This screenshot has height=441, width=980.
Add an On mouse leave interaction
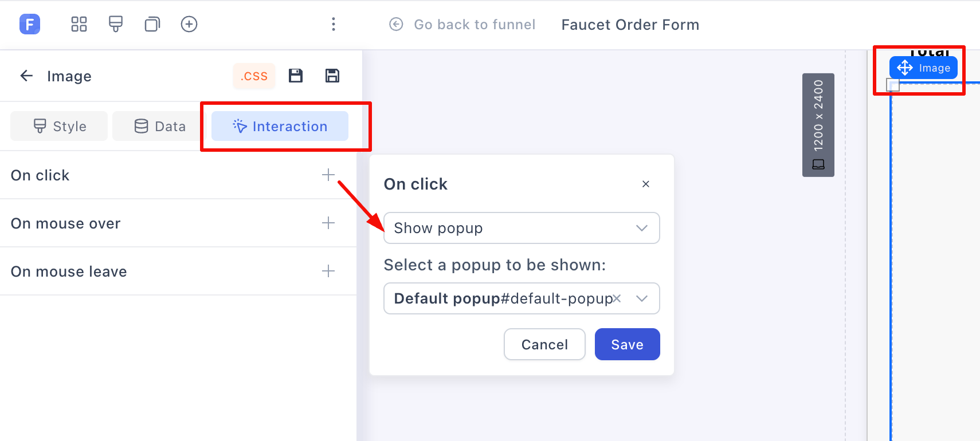click(328, 271)
